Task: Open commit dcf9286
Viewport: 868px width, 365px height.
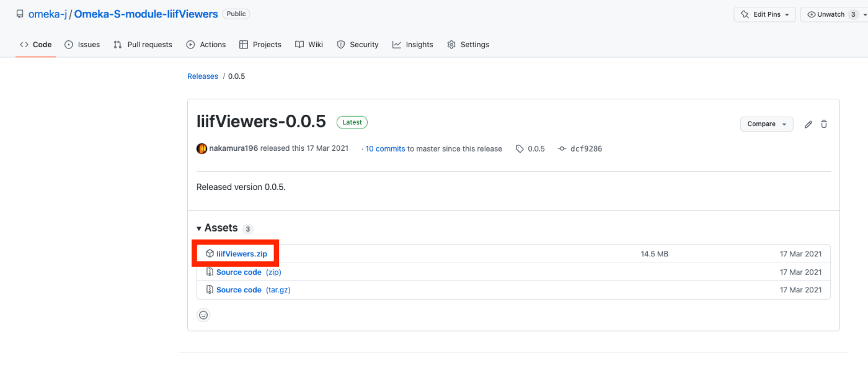Action: click(x=586, y=149)
